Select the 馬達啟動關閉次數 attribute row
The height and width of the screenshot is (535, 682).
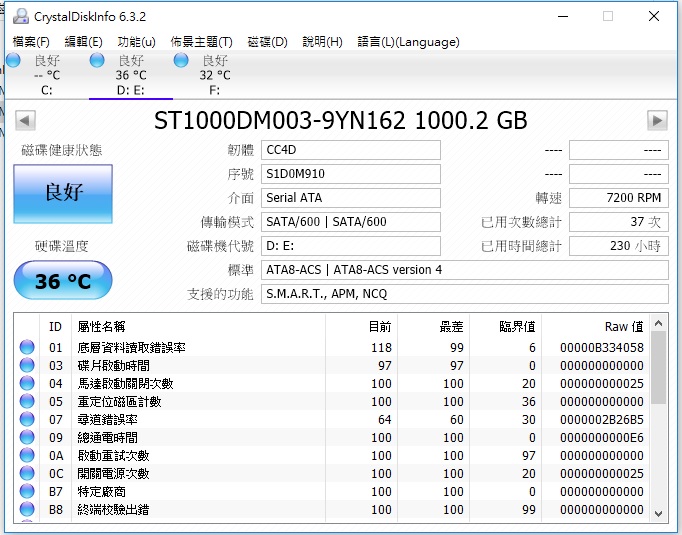click(332, 383)
